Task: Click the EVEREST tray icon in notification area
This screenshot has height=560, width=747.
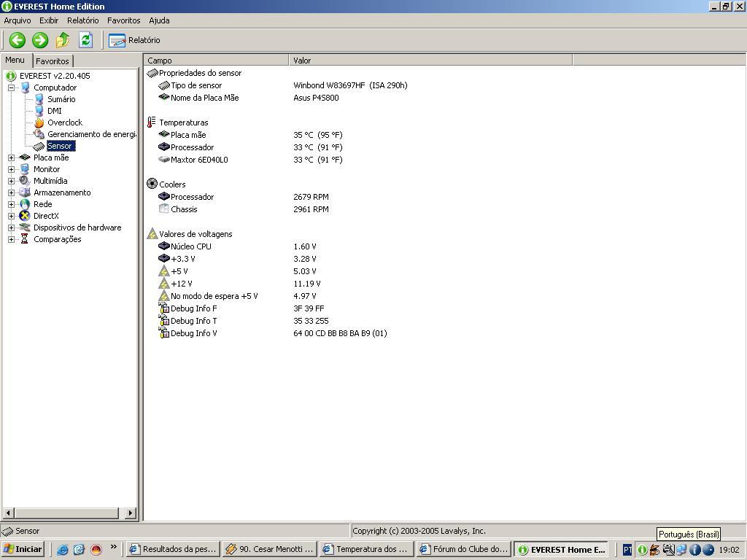Action: (x=642, y=550)
